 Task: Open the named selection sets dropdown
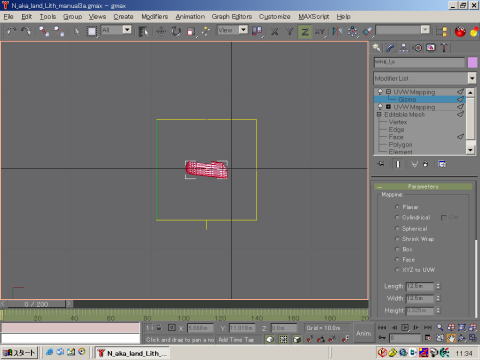[x=425, y=30]
